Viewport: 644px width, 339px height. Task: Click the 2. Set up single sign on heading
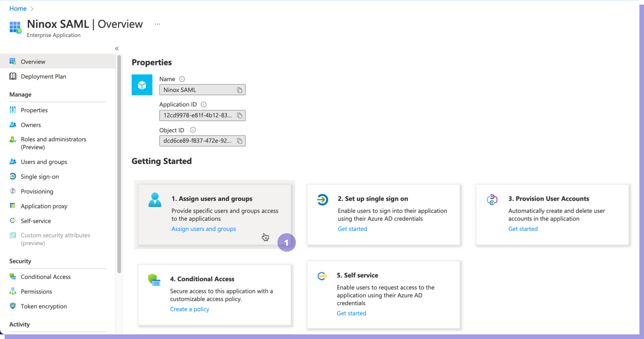click(373, 199)
